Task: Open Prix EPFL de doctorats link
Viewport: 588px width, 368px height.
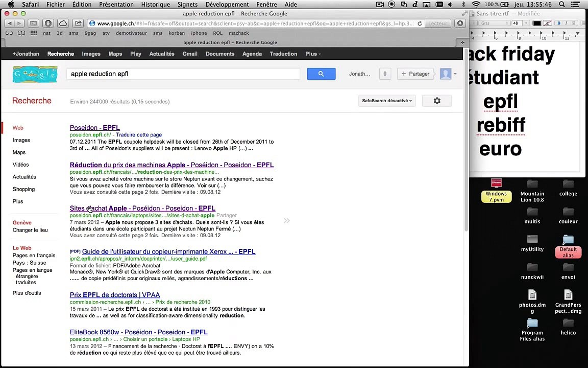Action: point(115,295)
